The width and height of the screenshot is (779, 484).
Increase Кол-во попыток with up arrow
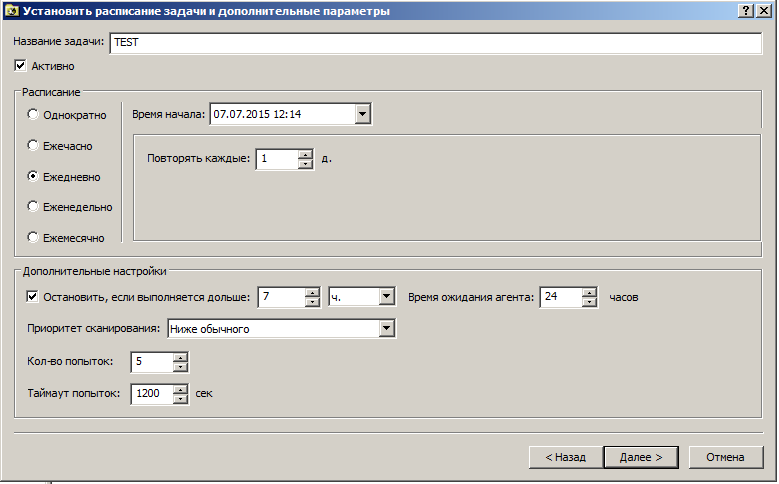(180, 357)
